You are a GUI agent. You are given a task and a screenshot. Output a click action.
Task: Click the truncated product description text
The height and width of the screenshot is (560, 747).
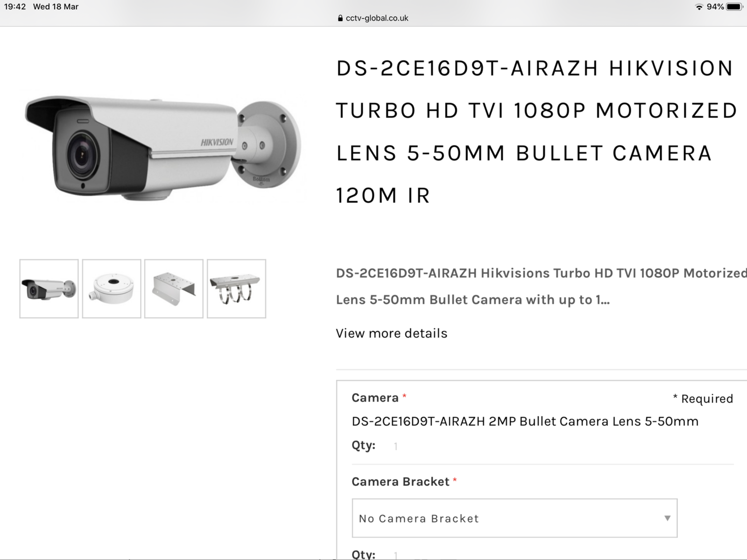click(542, 286)
